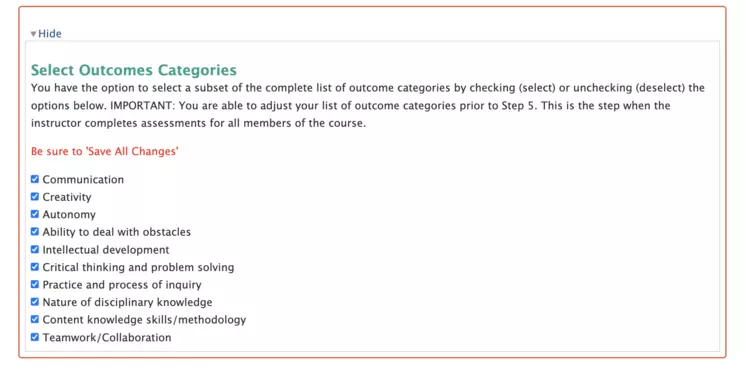Click the Content knowledge skills/methodology label

[x=144, y=320]
